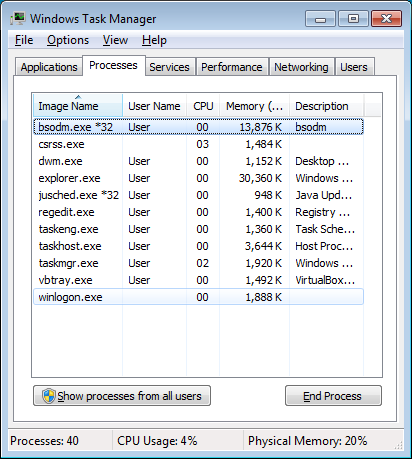Select the Processes tab

pos(113,65)
